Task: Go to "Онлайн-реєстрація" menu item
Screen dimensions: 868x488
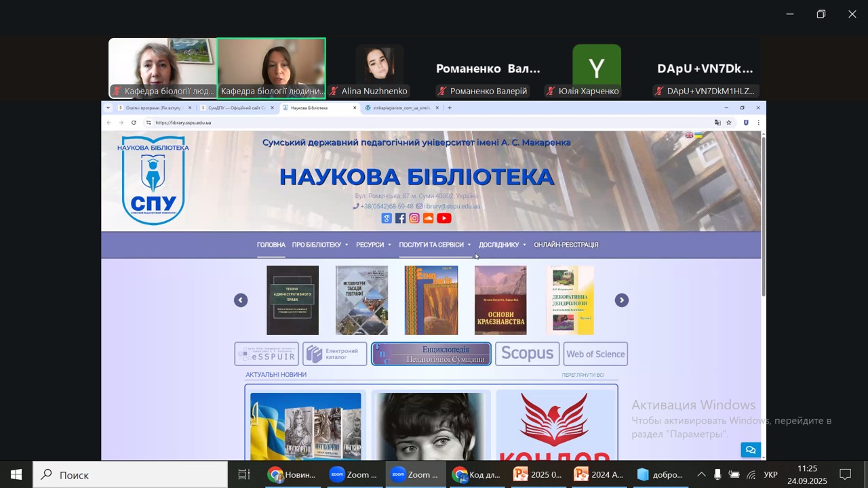Action: click(566, 245)
